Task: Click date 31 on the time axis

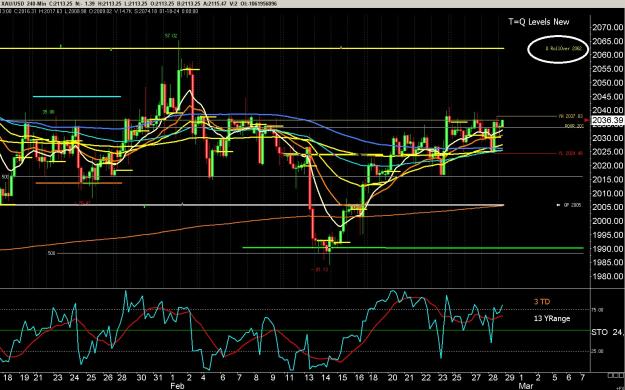Action: click(158, 378)
